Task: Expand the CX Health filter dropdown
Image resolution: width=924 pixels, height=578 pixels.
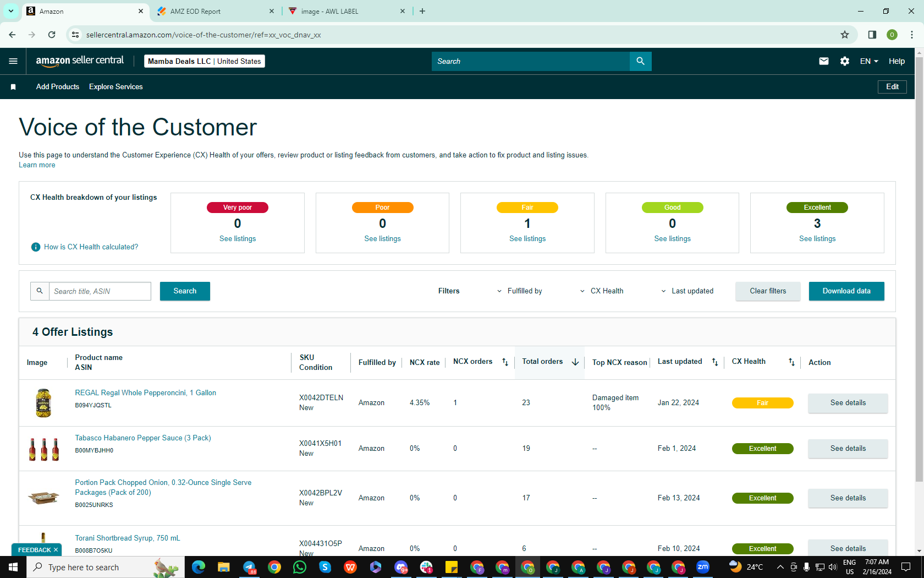Action: (602, 291)
